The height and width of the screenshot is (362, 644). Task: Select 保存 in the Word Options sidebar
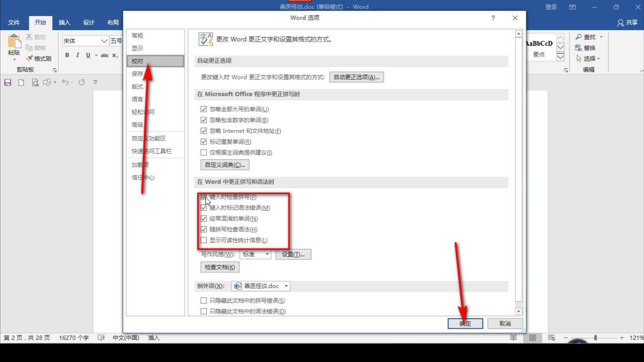click(x=137, y=73)
